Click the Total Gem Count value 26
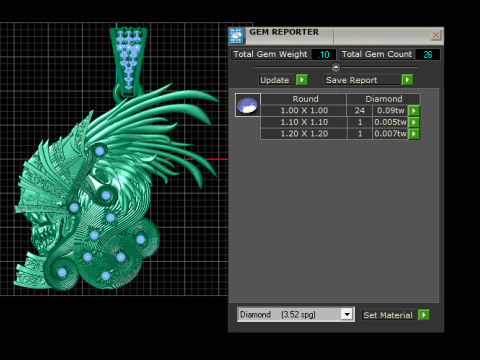 coord(428,54)
